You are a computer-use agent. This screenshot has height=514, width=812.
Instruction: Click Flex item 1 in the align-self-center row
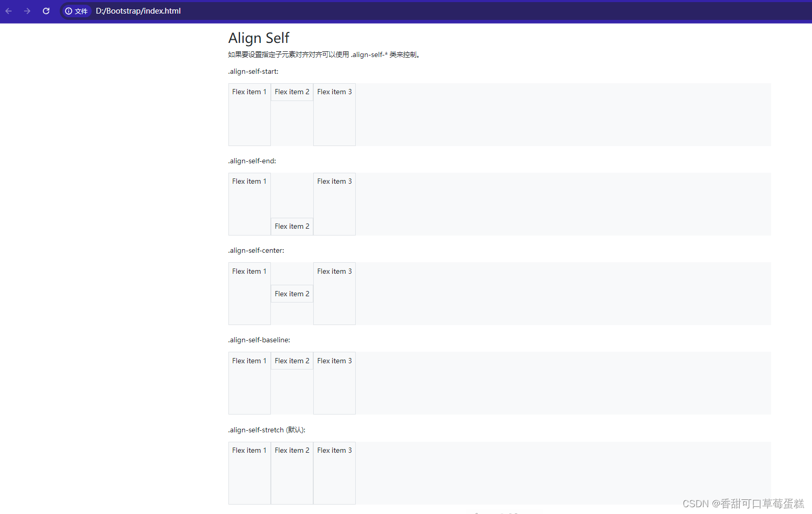pyautogui.click(x=249, y=271)
